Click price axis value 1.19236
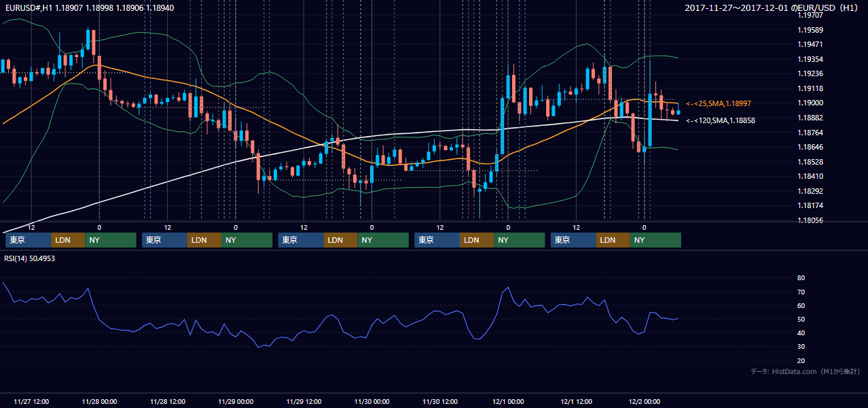 click(810, 73)
